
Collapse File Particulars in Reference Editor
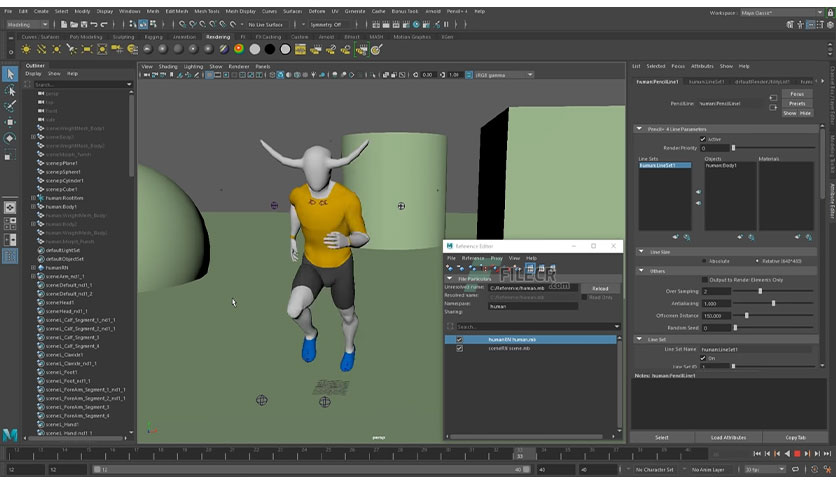tap(449, 279)
